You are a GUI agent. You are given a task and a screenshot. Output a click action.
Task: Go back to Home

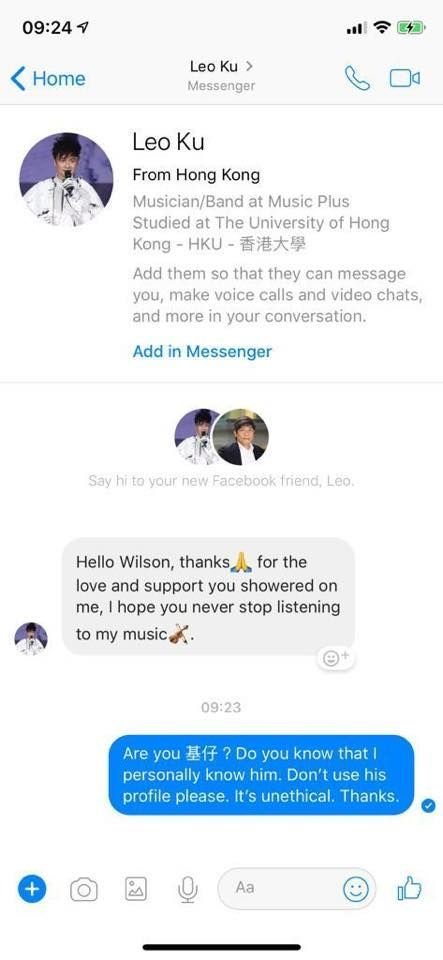point(48,78)
